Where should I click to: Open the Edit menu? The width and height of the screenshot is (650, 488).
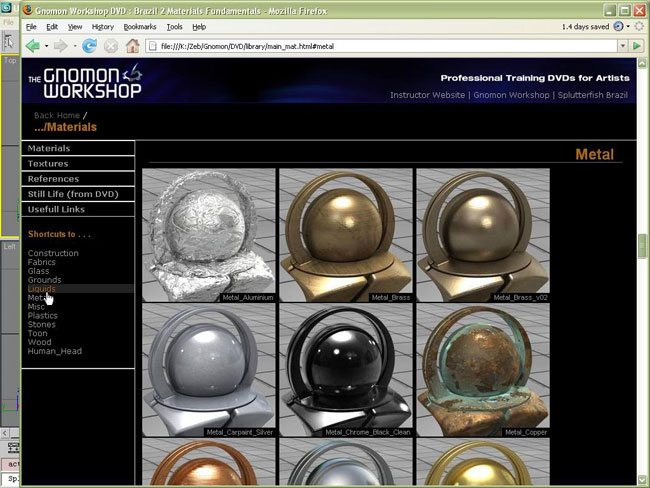[52, 27]
